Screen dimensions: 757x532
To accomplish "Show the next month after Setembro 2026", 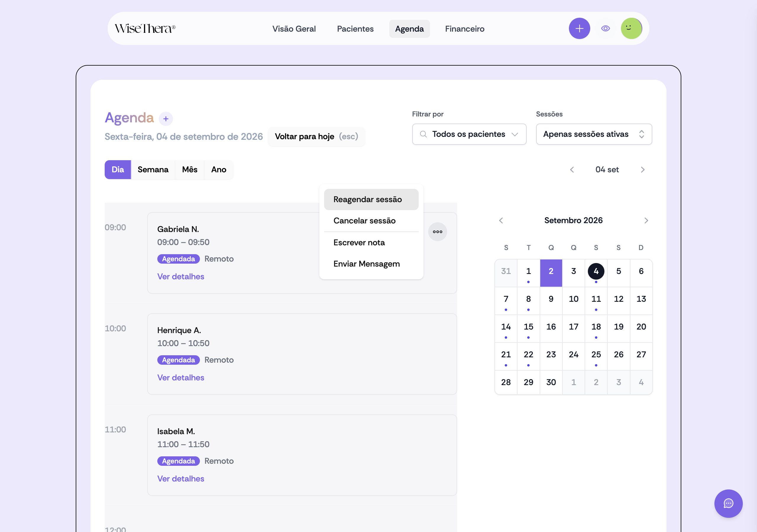I will pyautogui.click(x=646, y=220).
